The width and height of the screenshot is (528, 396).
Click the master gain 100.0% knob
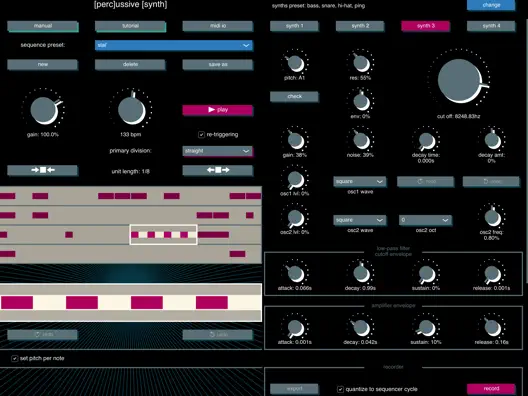point(43,110)
